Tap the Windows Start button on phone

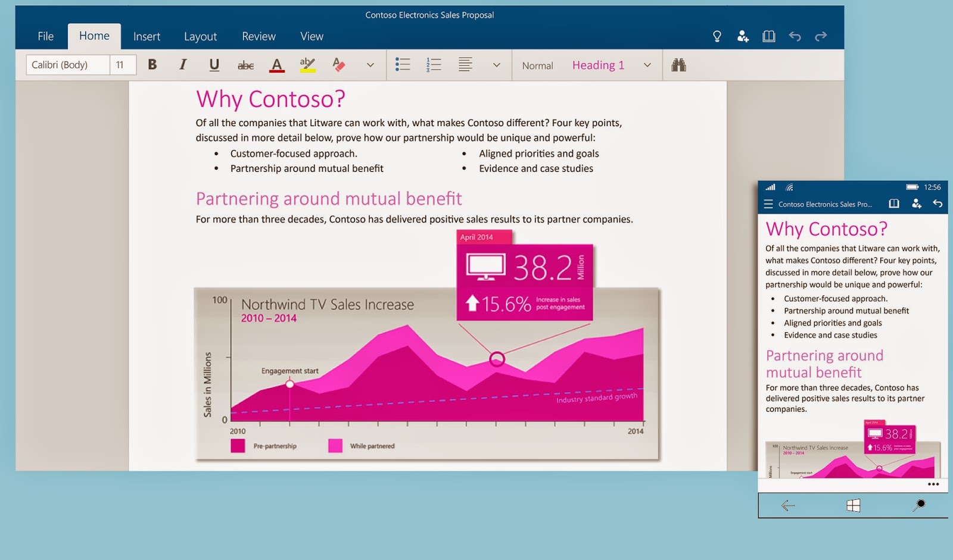coord(853,506)
